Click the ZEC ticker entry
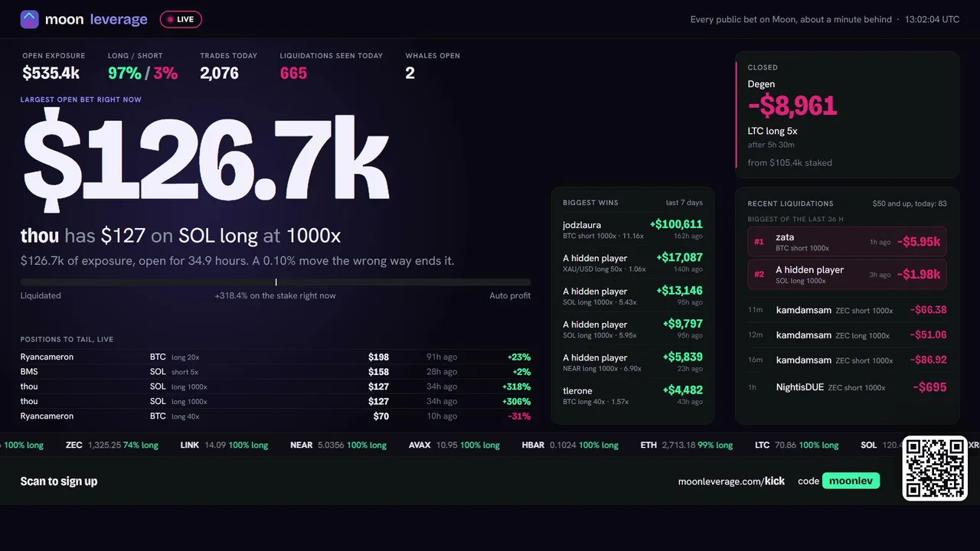This screenshot has height=551, width=980. pyautogui.click(x=112, y=445)
